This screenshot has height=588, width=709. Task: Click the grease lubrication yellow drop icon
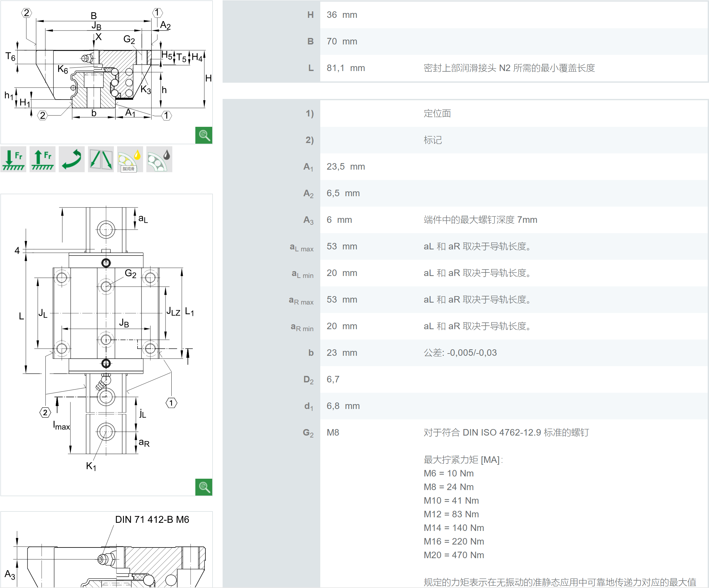tap(130, 159)
